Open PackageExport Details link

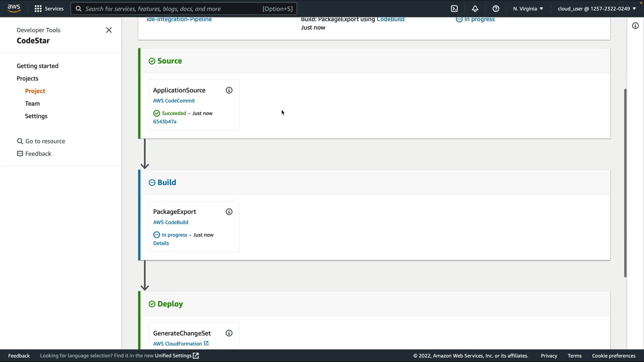pos(161,243)
